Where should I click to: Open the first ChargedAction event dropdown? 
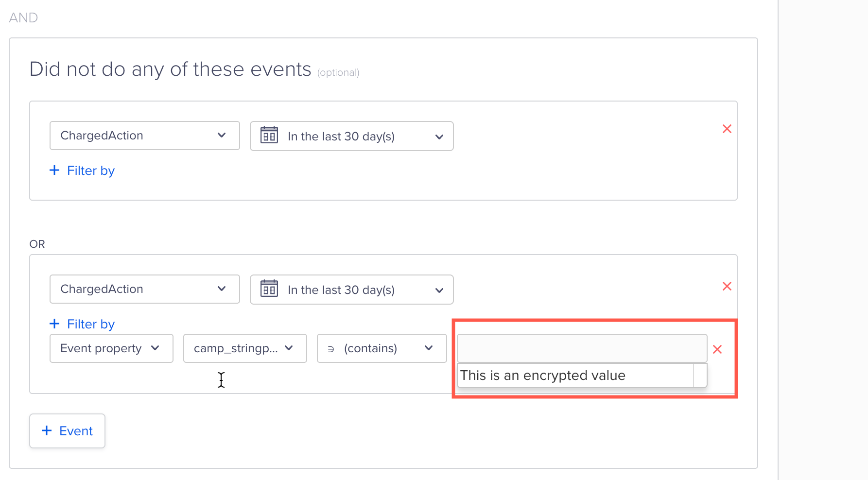click(x=144, y=136)
